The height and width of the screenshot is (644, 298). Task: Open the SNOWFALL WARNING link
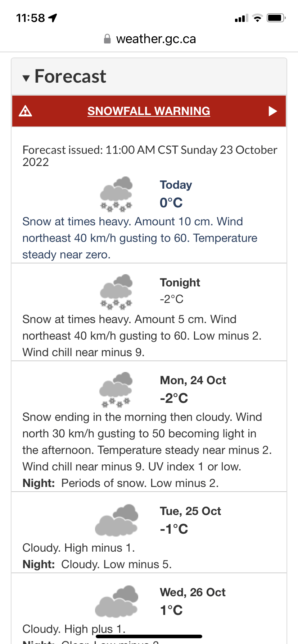pyautogui.click(x=149, y=111)
